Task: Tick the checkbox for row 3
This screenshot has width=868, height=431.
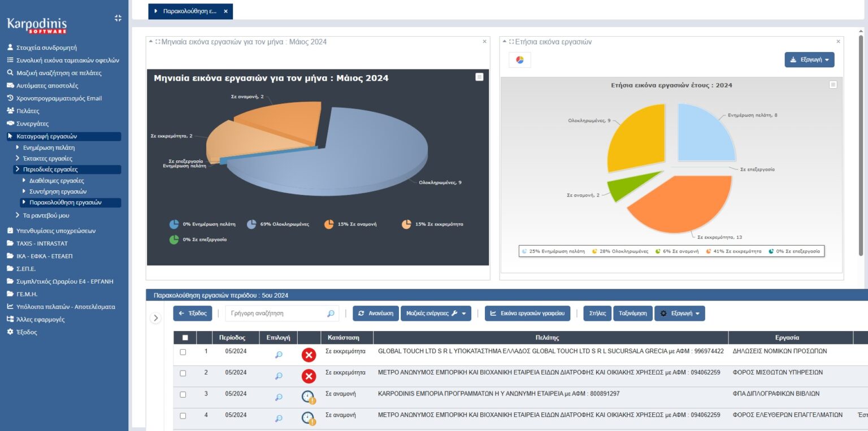Action: [x=183, y=394]
